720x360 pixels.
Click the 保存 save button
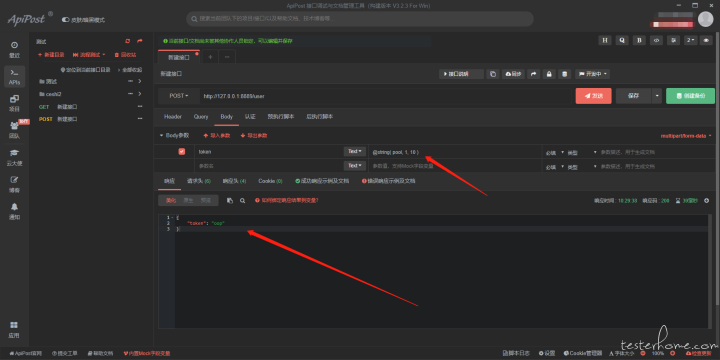pos(634,96)
